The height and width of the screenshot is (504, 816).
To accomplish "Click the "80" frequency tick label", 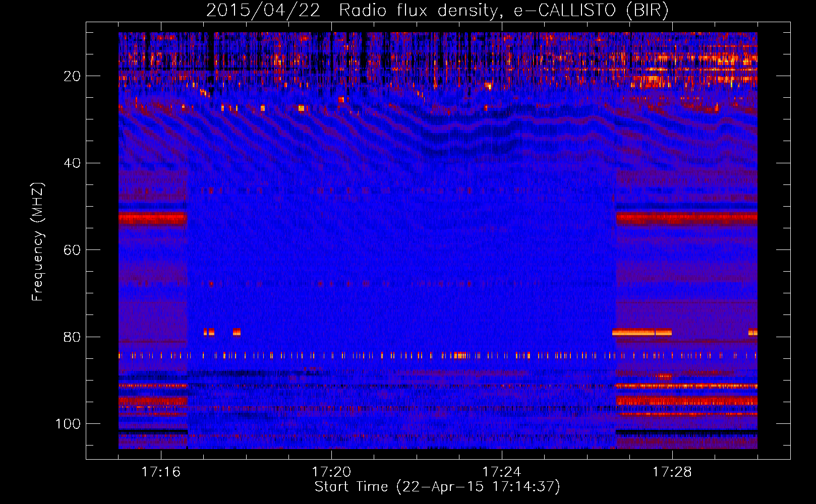I will 72,337.
